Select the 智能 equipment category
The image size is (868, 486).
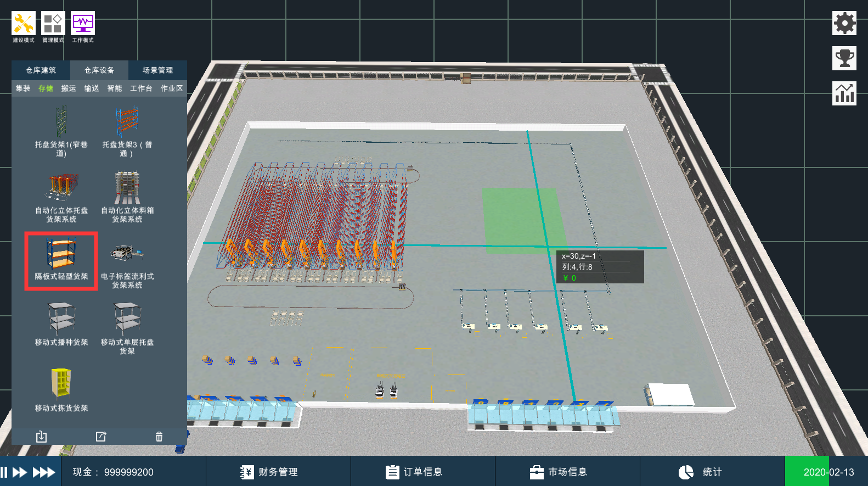tap(115, 88)
